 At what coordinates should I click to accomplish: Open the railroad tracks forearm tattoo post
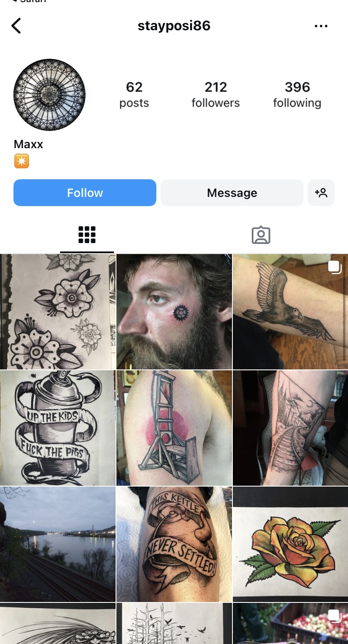(x=290, y=428)
